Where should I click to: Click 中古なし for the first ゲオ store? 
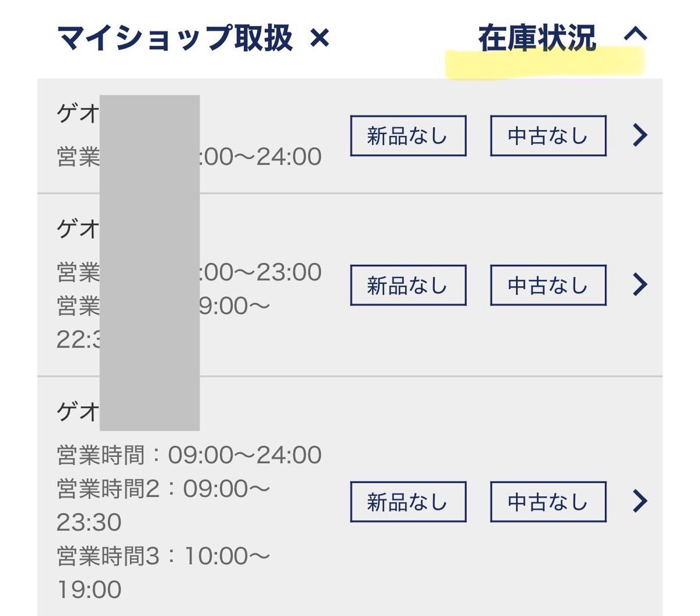click(548, 136)
